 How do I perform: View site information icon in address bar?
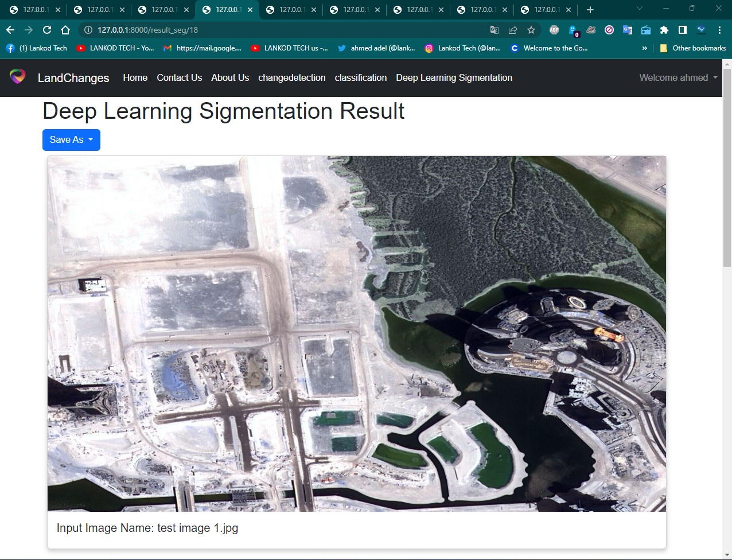coord(88,30)
